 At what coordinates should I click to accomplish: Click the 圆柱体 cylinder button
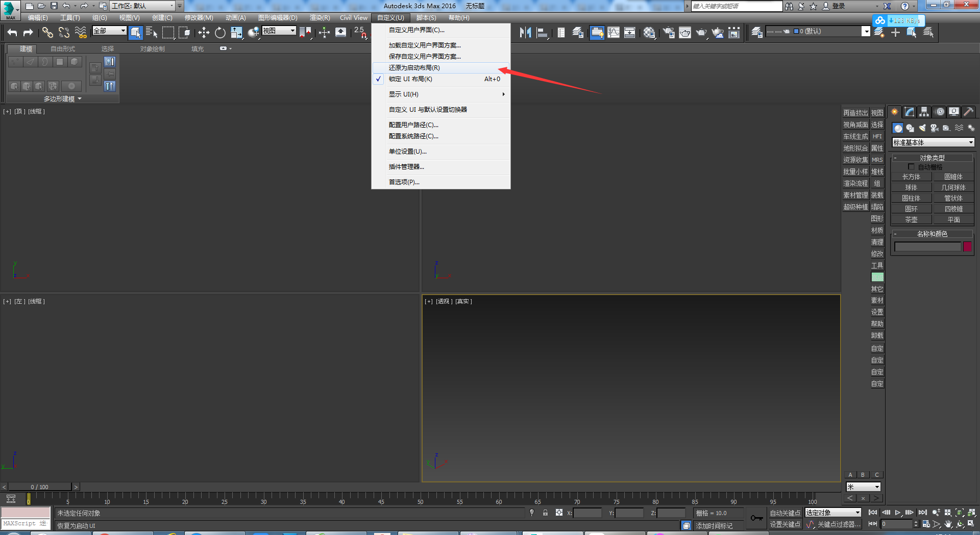tap(911, 198)
